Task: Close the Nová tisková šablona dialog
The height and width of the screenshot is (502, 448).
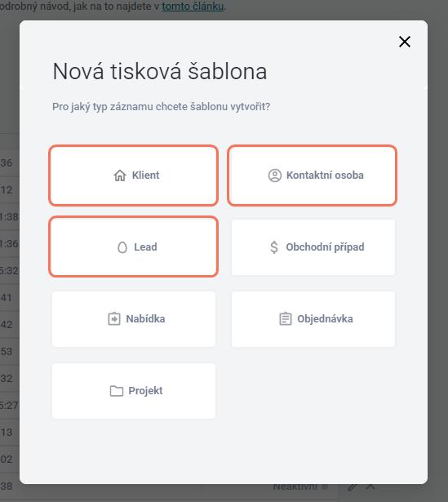Action: (405, 42)
